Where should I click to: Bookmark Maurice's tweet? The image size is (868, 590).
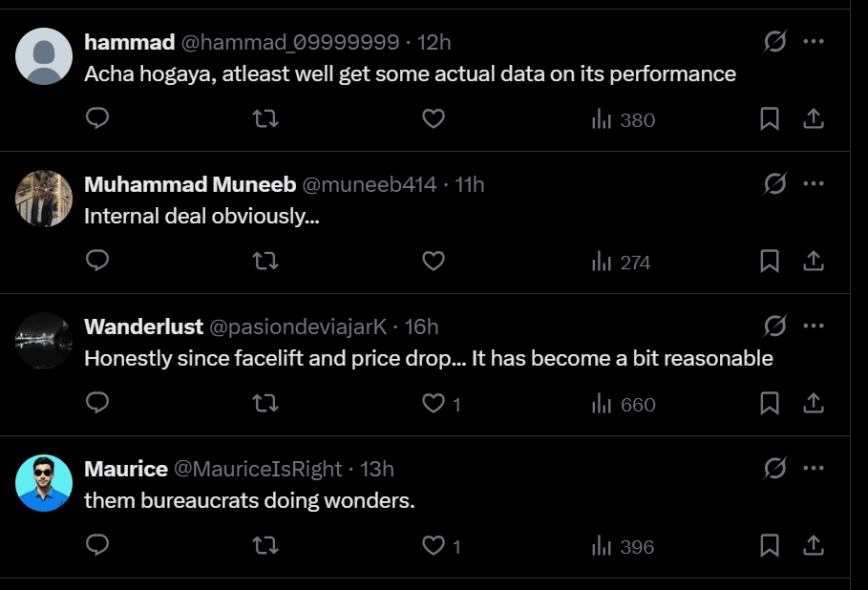pos(770,546)
